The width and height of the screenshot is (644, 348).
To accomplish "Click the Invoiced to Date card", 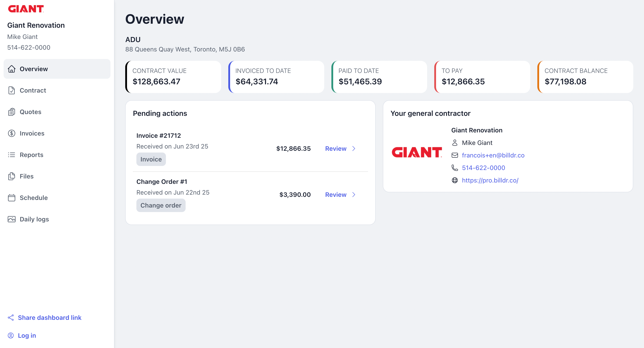I will (276, 77).
